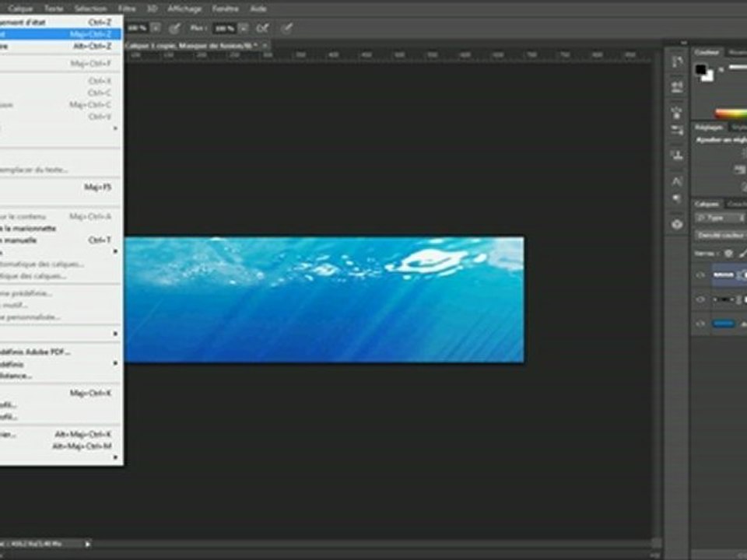
Task: Click the Flux value field
Action: 225,28
